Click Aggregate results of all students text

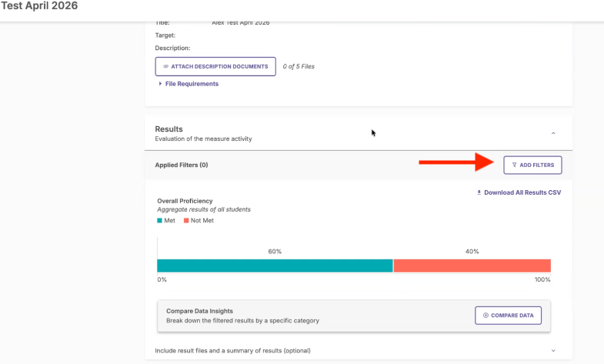[204, 209]
